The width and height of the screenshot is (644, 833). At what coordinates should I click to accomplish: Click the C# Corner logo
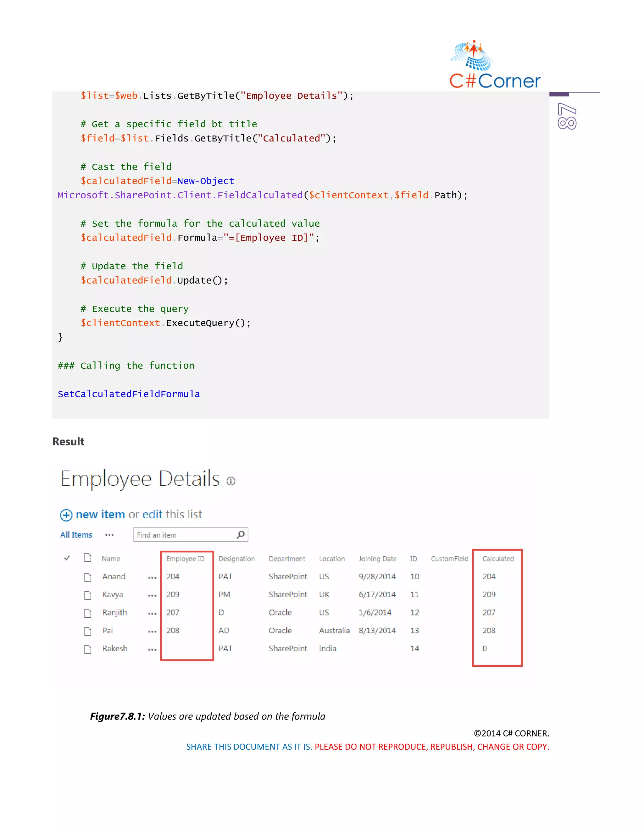495,64
